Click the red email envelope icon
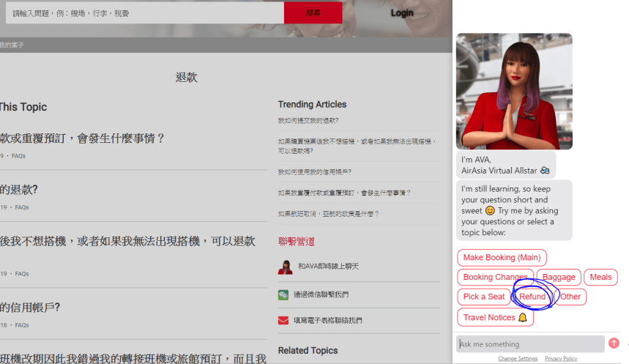This screenshot has width=629, height=364. [x=283, y=321]
